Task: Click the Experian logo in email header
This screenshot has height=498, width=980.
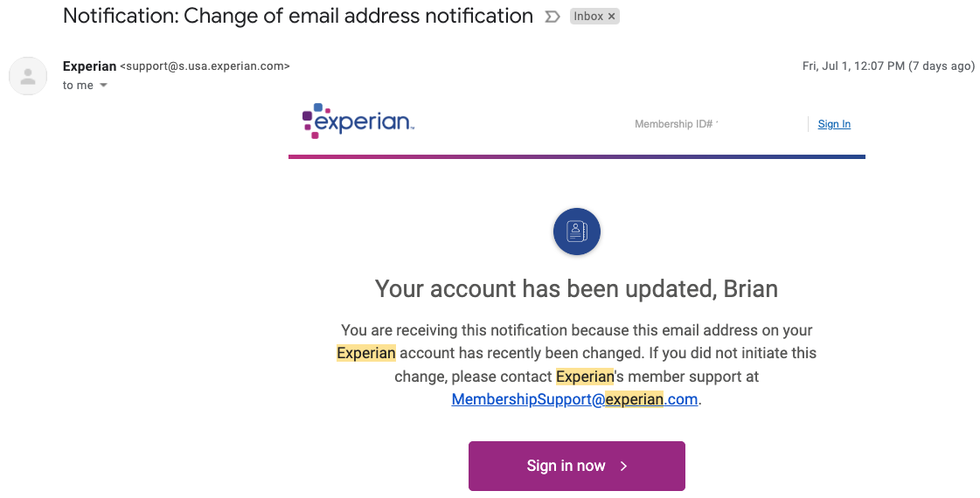Action: (358, 122)
